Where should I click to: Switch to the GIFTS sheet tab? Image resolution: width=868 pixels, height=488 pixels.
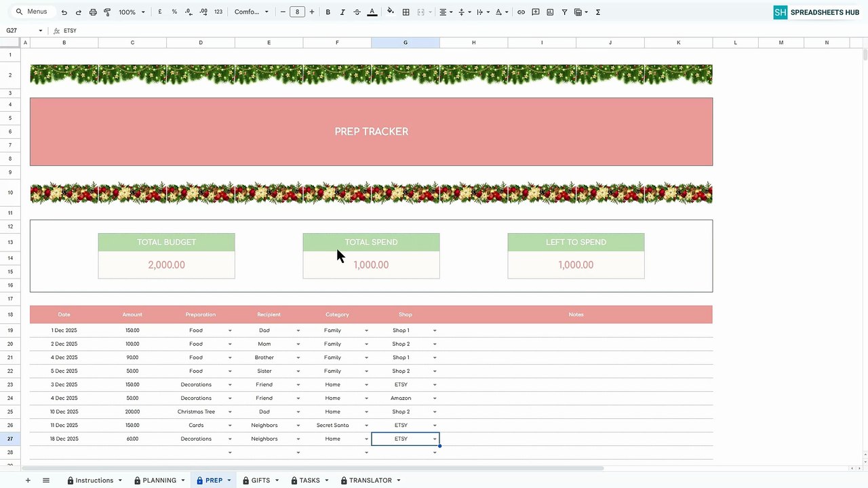tap(260, 481)
